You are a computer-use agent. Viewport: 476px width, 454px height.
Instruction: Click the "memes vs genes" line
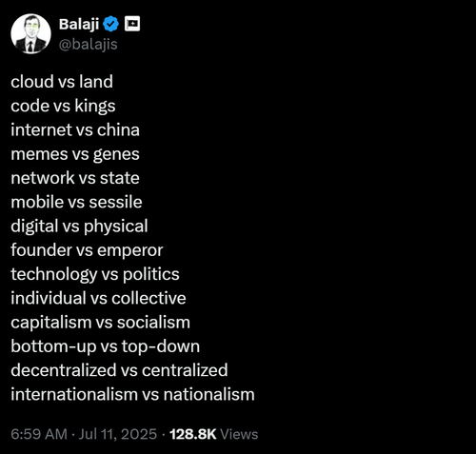click(x=75, y=154)
